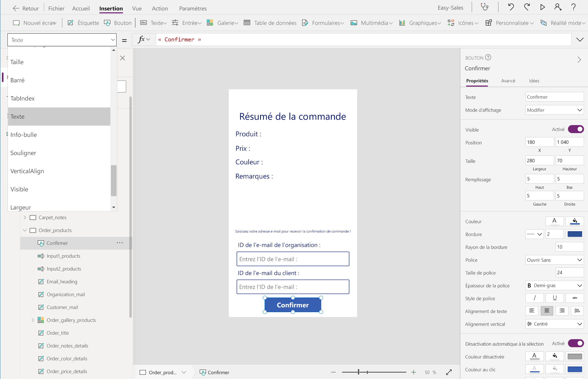Click the border color blue swatch
This screenshot has height=379, width=588.
(575, 234)
